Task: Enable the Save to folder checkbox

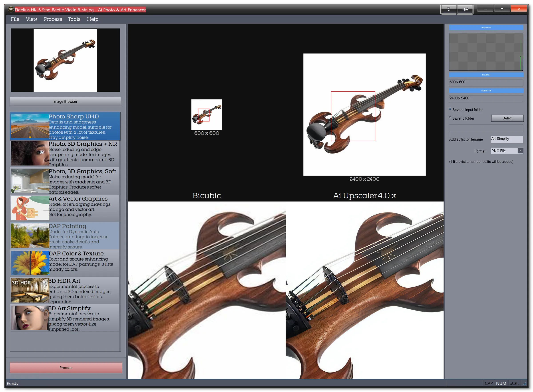Action: point(450,117)
